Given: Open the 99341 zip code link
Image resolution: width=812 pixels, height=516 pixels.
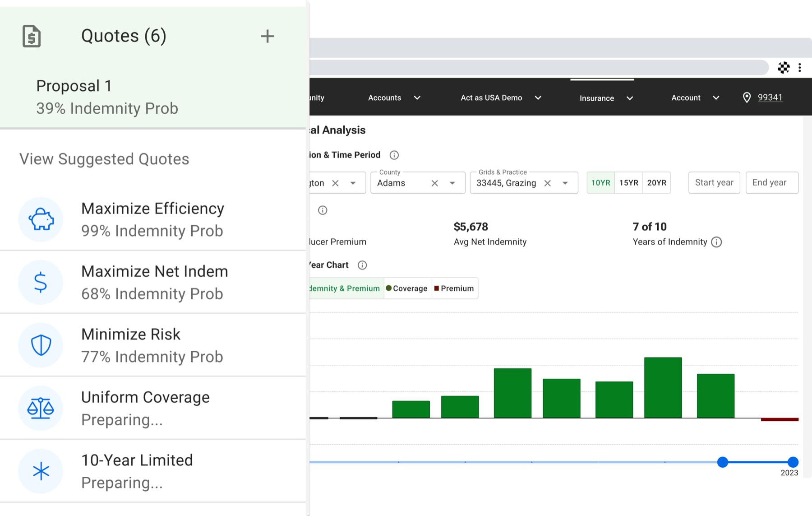Looking at the screenshot, I should [770, 98].
